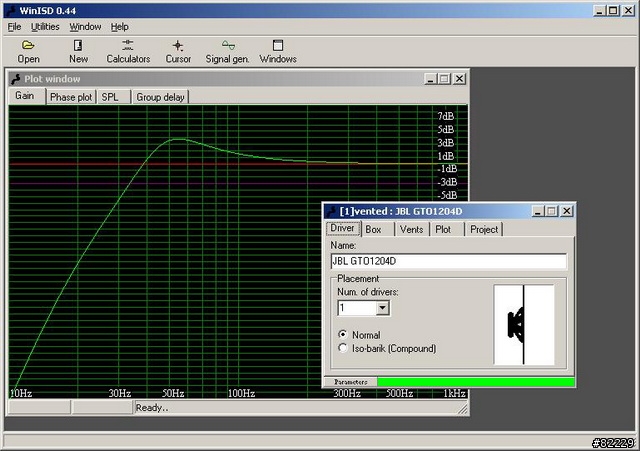Show the SPL plot tab
640x451 pixels.
coord(113,97)
